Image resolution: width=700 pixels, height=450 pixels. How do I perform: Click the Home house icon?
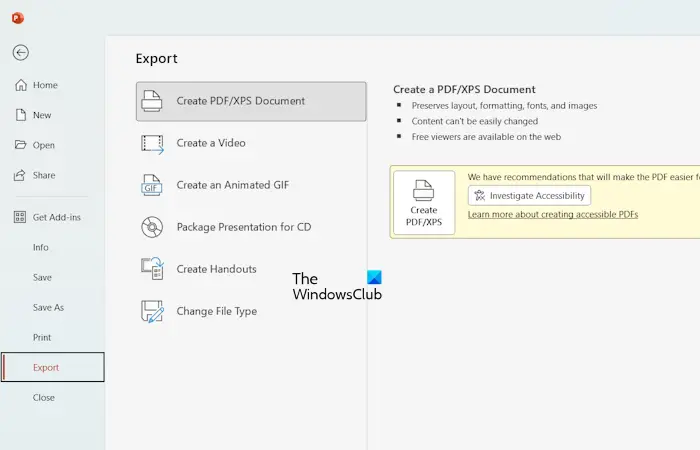point(21,85)
